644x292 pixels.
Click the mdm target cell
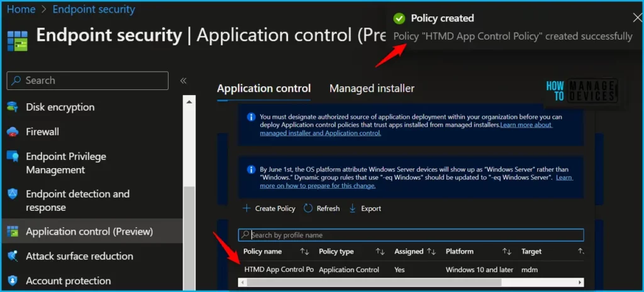(530, 270)
